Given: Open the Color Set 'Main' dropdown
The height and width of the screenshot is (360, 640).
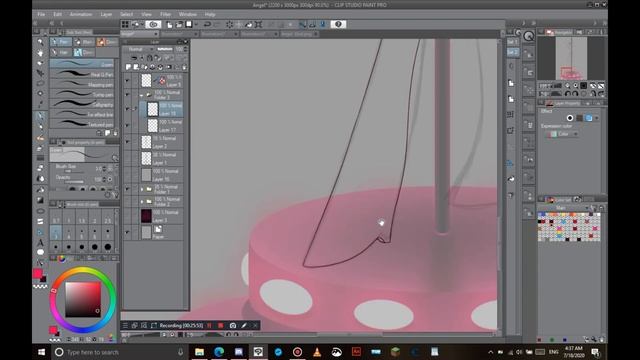Looking at the screenshot, I should [x=564, y=208].
